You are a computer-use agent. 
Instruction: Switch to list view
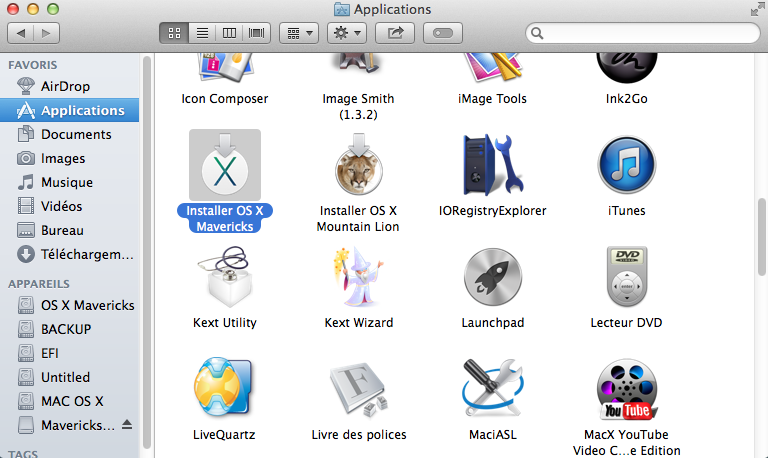tap(202, 33)
